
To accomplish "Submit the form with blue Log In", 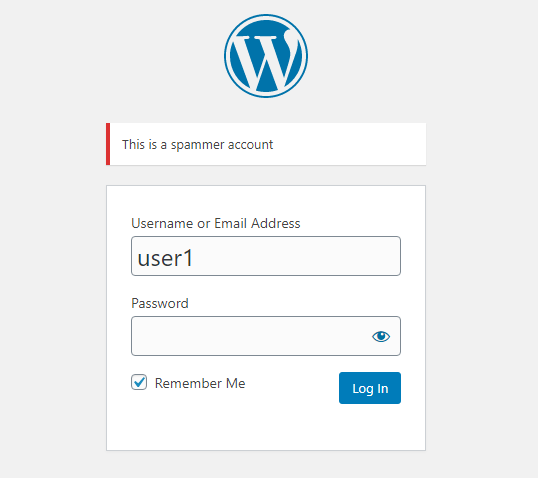I will pos(370,388).
